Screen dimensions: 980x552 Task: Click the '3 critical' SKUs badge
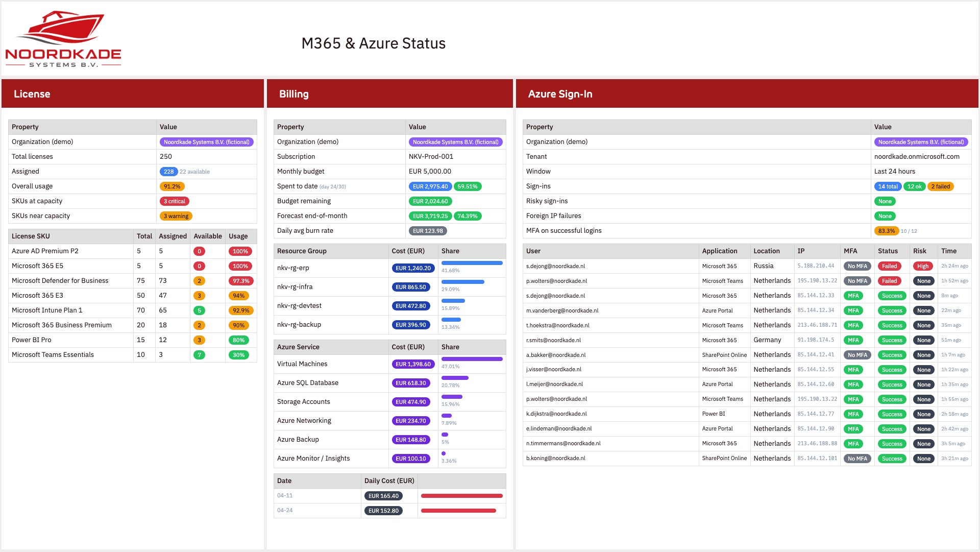pos(174,201)
